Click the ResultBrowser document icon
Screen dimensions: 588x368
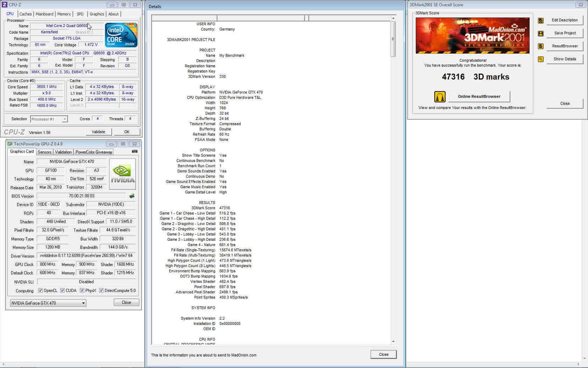(541, 46)
